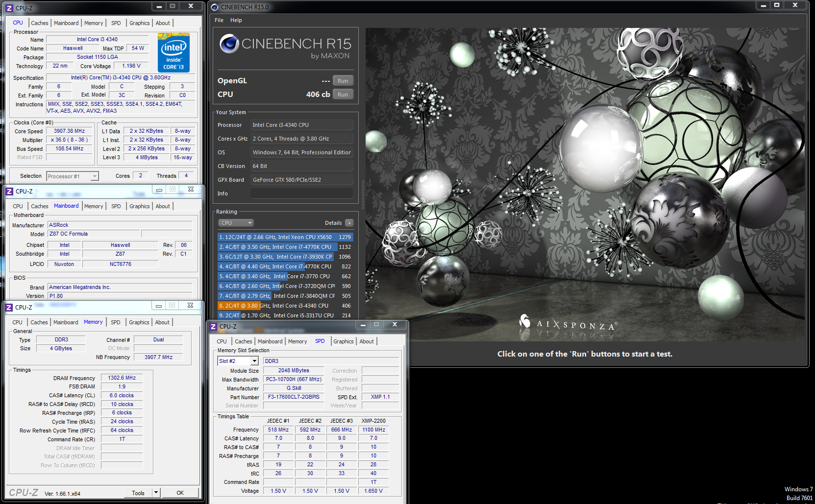The width and height of the screenshot is (815, 504).
Task: Click the part number F3-17600CL7-2GBPIS
Action: point(294,397)
